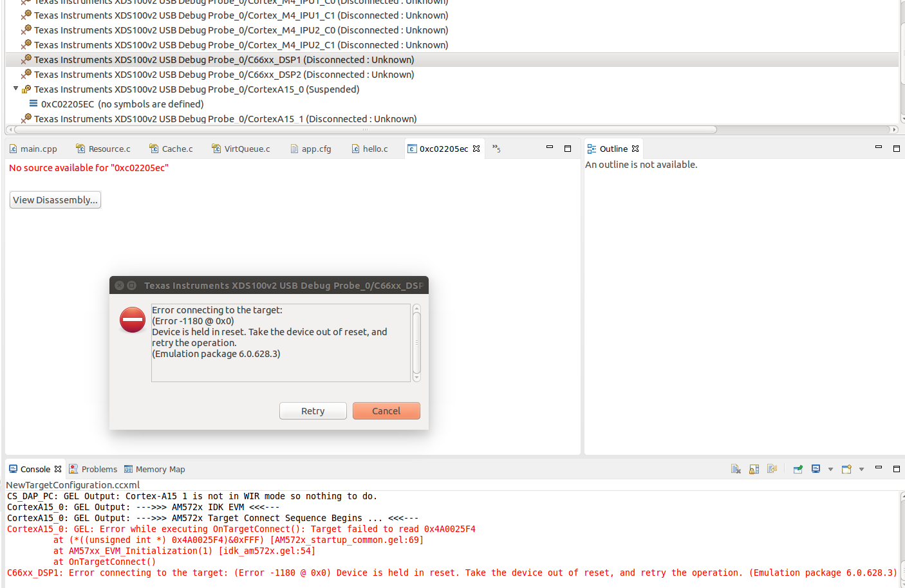Image resolution: width=905 pixels, height=588 pixels.
Task: Minimize the Outline panel
Action: (x=879, y=147)
